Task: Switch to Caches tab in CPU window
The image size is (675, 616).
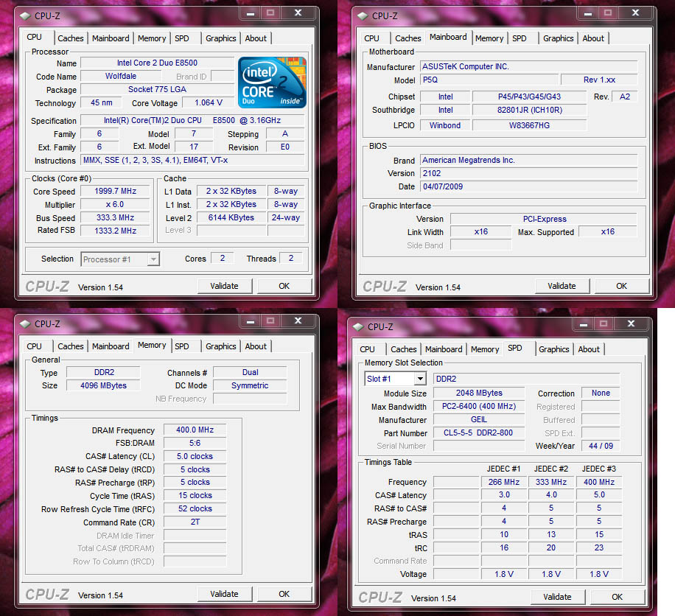Action: (x=71, y=38)
